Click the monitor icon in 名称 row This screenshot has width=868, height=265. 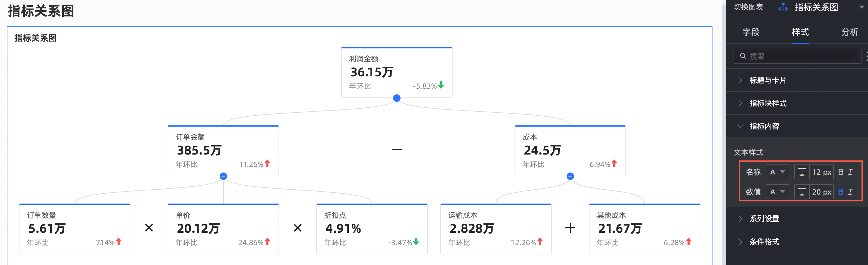802,172
